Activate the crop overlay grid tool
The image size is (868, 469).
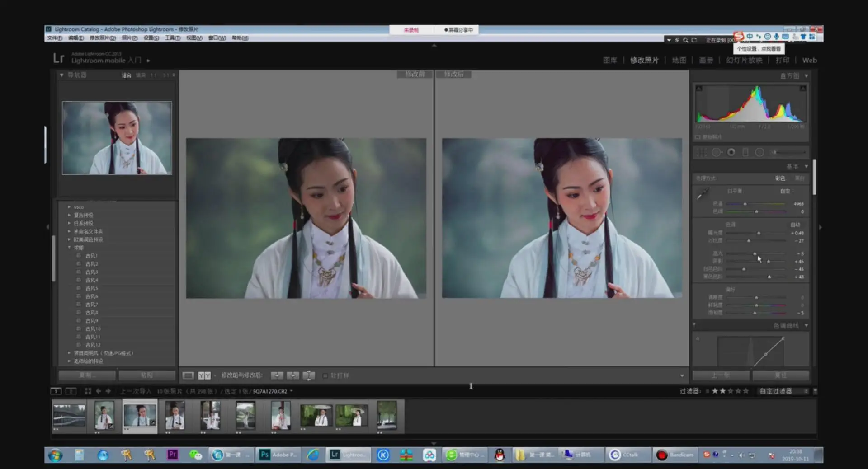701,152
